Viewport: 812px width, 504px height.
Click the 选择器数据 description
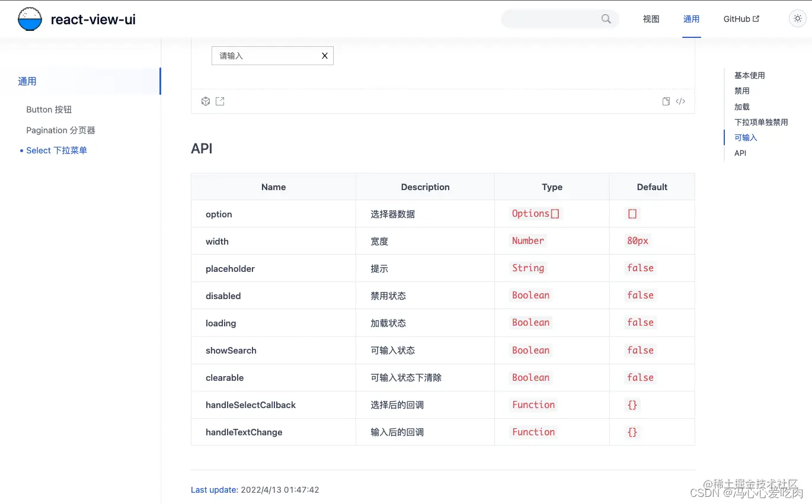(x=392, y=214)
